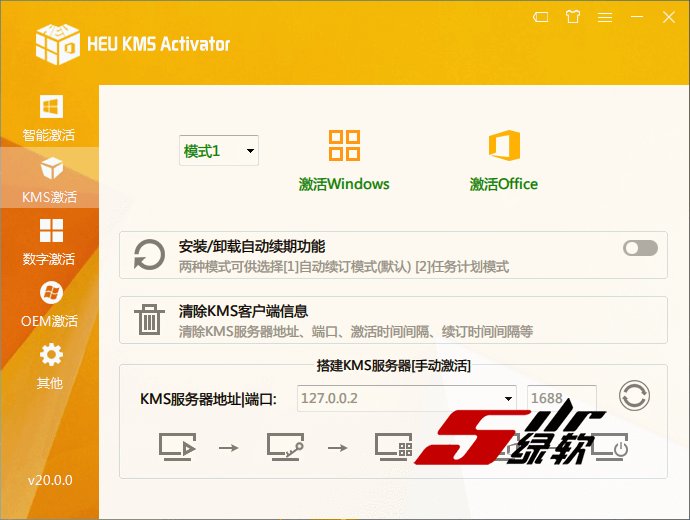This screenshot has width=690, height=520.
Task: Expand the KMS server address dropdown
Action: click(508, 398)
